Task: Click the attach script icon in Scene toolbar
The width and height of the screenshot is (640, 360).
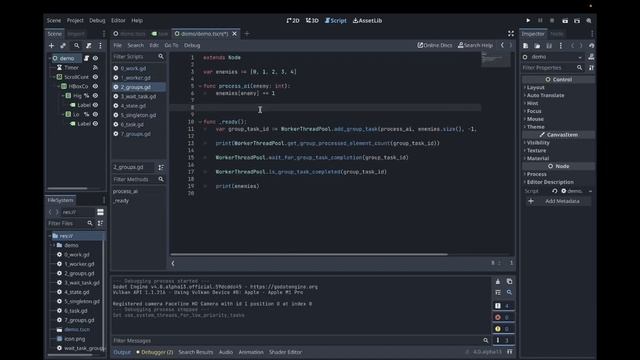Action: click(x=89, y=46)
